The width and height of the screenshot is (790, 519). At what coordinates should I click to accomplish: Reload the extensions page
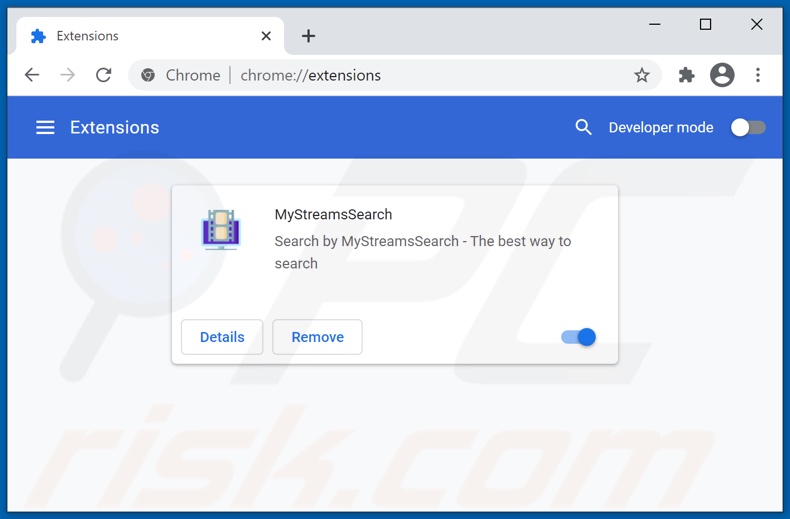point(104,75)
